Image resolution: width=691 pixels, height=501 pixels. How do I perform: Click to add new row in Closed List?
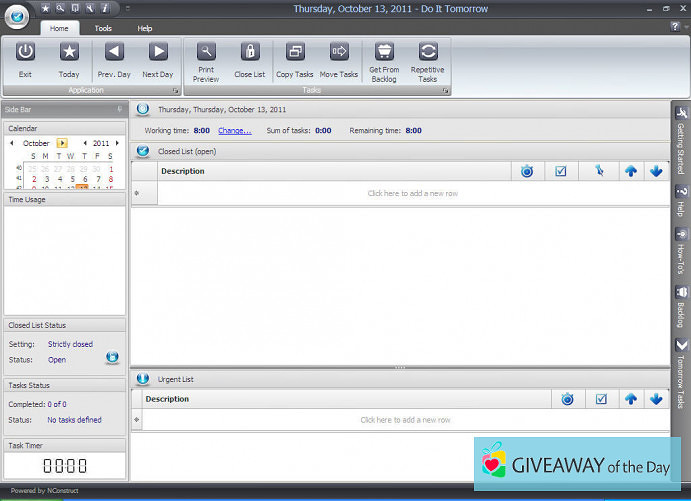[412, 193]
